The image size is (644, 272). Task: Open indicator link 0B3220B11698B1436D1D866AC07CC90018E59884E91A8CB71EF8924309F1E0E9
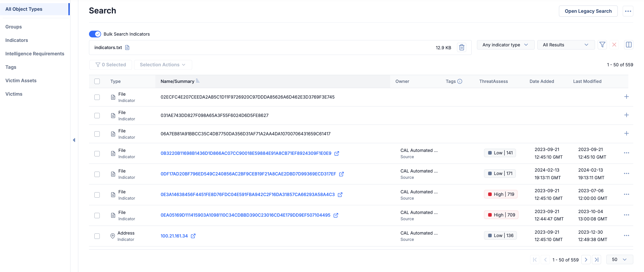tap(246, 153)
